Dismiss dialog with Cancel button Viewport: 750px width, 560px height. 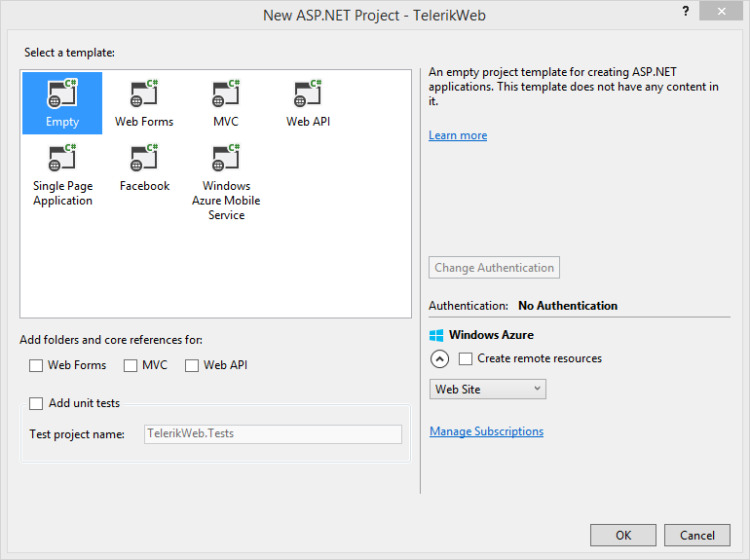697,535
